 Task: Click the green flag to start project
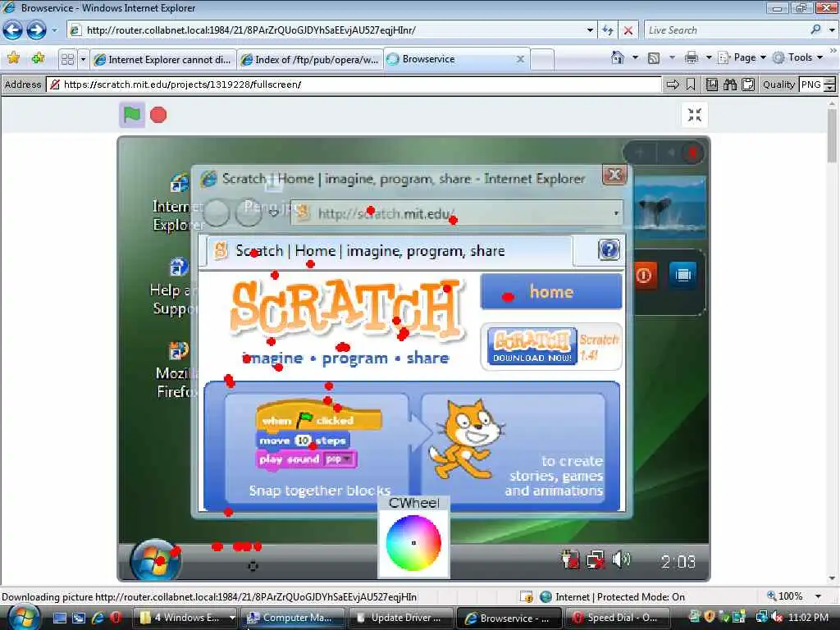(132, 115)
